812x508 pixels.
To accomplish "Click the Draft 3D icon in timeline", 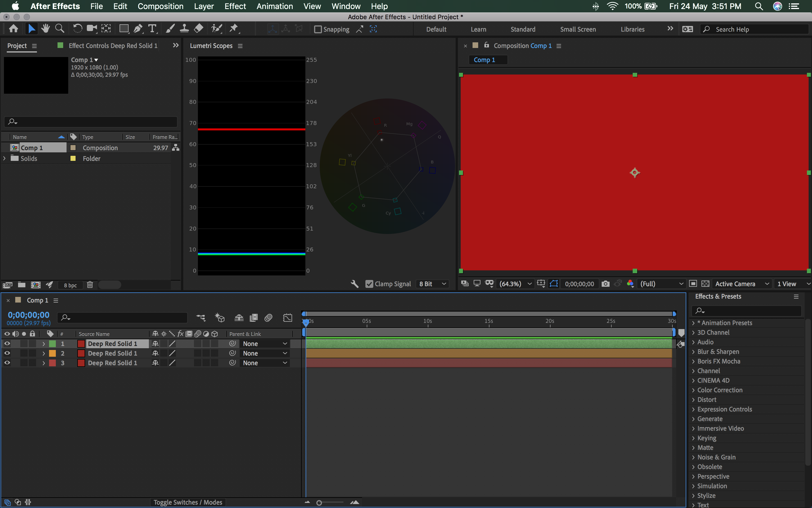I will 220,317.
